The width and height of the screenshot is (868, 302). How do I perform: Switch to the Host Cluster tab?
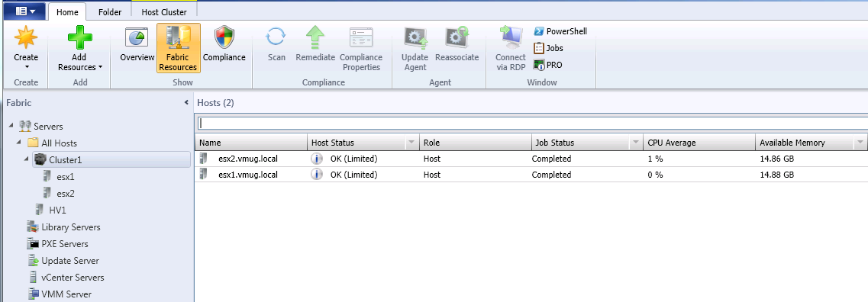coord(164,11)
